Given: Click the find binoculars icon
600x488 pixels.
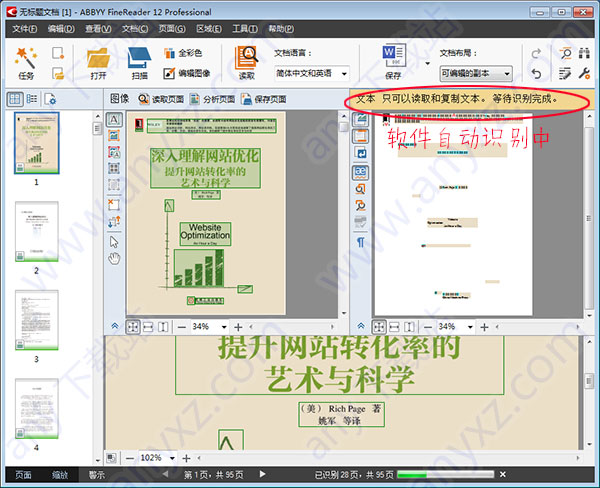Looking at the screenshot, I should point(584,53).
